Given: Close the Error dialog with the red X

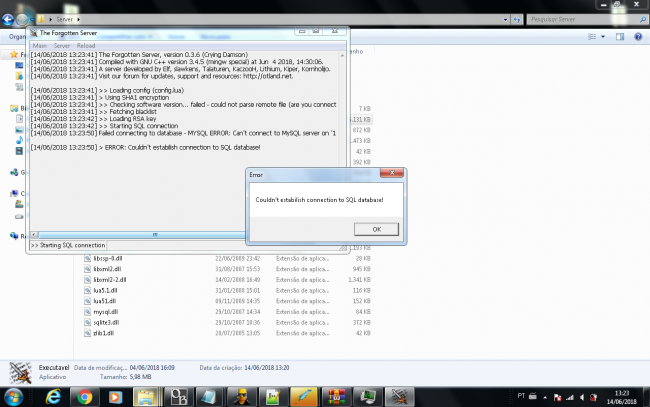Looking at the screenshot, I should click(x=392, y=173).
